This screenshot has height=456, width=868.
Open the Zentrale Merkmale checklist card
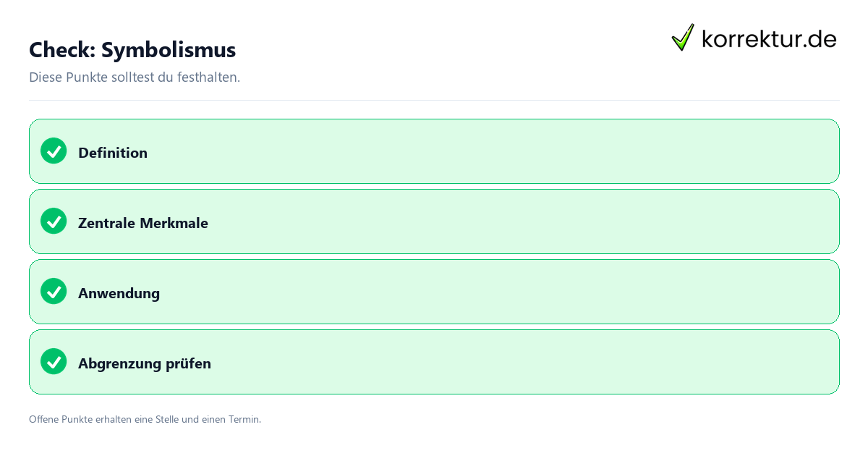[x=434, y=221]
